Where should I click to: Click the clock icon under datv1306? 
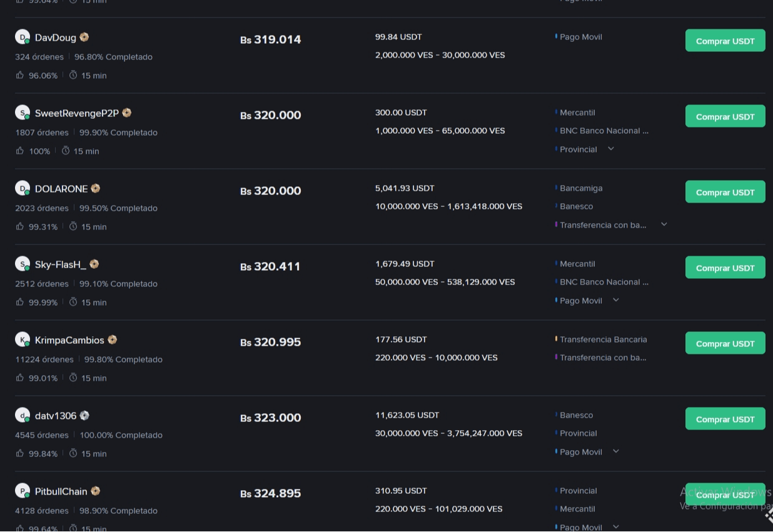[x=73, y=453]
